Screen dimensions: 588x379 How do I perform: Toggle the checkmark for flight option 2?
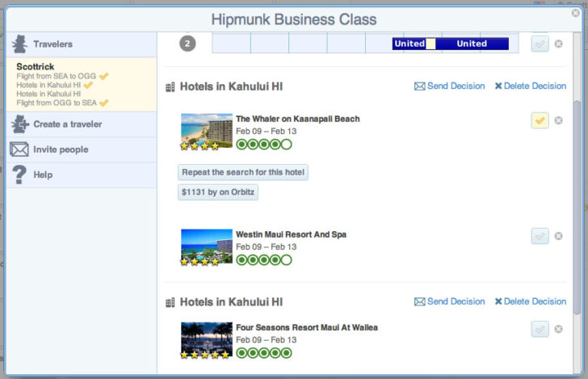(540, 44)
